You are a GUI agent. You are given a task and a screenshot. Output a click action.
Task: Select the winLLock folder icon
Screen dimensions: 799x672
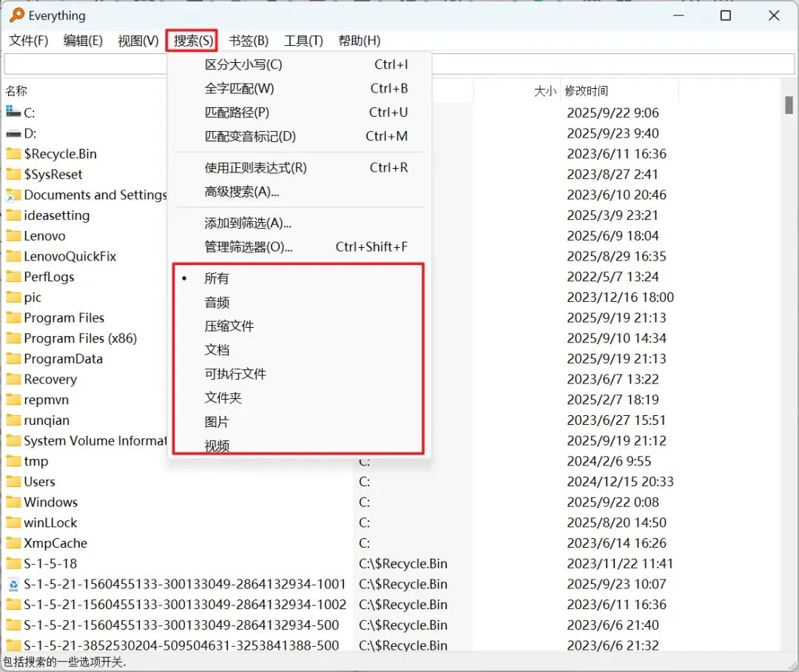(x=13, y=522)
